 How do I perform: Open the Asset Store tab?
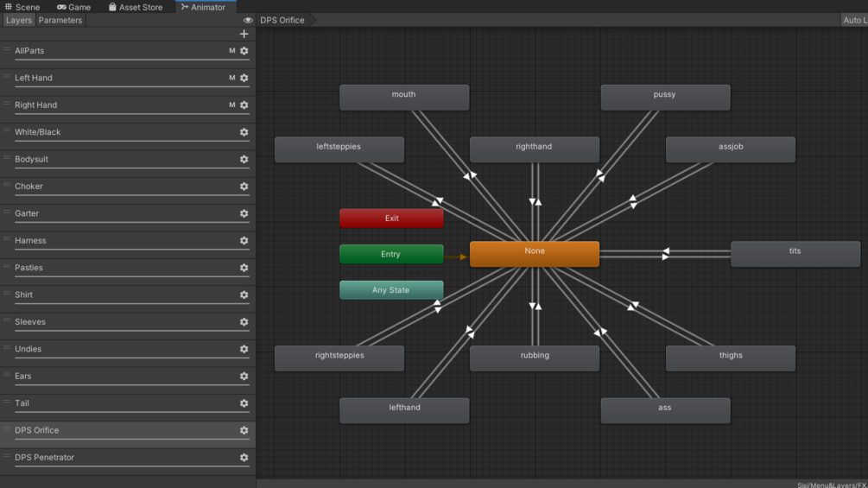pos(136,7)
